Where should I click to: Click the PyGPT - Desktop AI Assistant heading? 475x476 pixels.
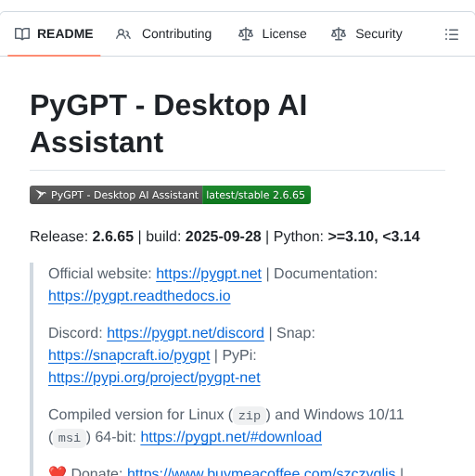tap(169, 123)
